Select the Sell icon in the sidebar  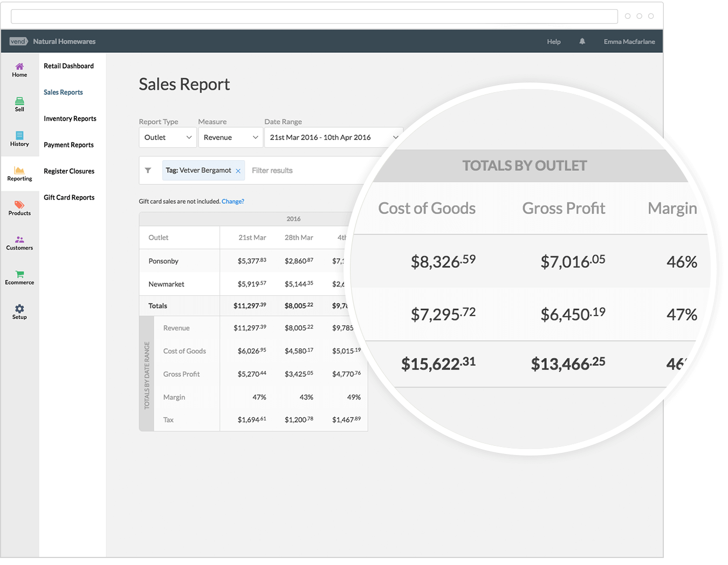click(19, 104)
